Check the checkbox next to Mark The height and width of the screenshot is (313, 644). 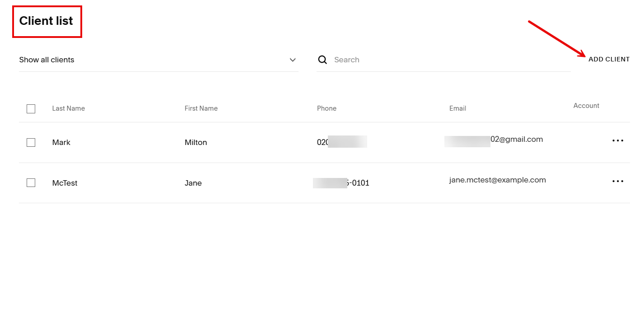coord(31,142)
